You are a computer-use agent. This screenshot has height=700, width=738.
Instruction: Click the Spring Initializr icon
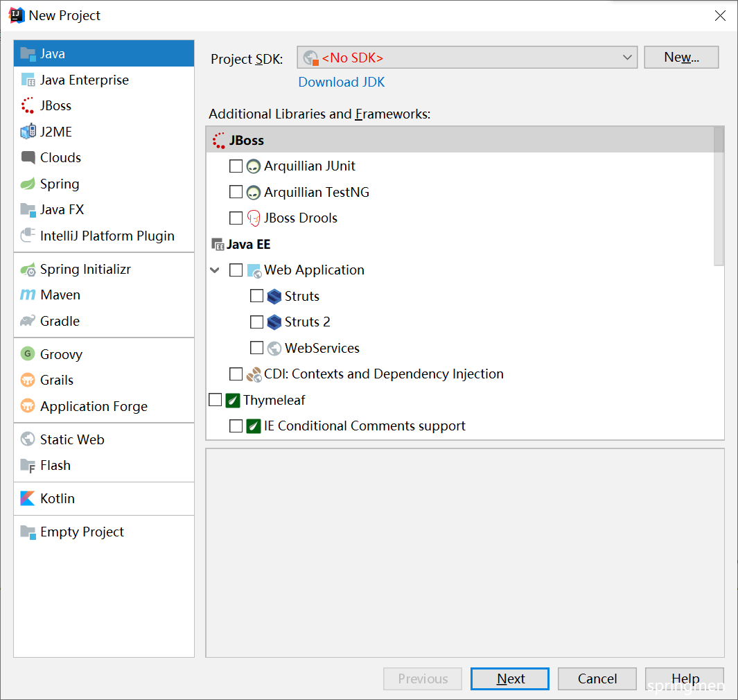[x=28, y=270]
